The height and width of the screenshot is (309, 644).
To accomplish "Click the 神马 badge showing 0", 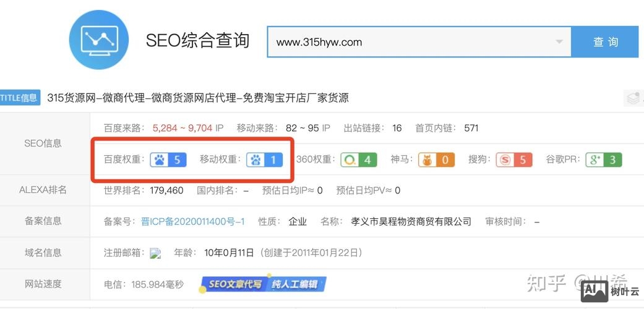I will tap(437, 159).
